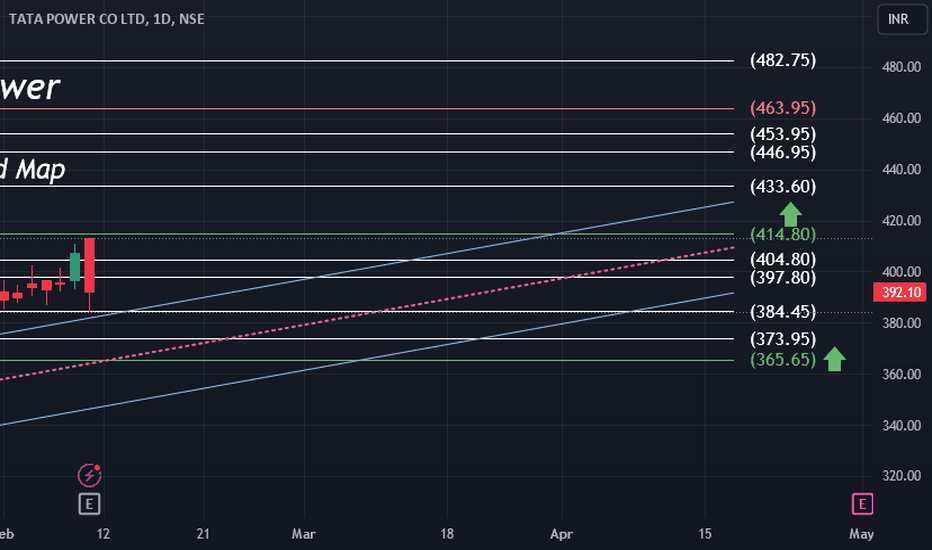Click the green candlestick

point(75,267)
